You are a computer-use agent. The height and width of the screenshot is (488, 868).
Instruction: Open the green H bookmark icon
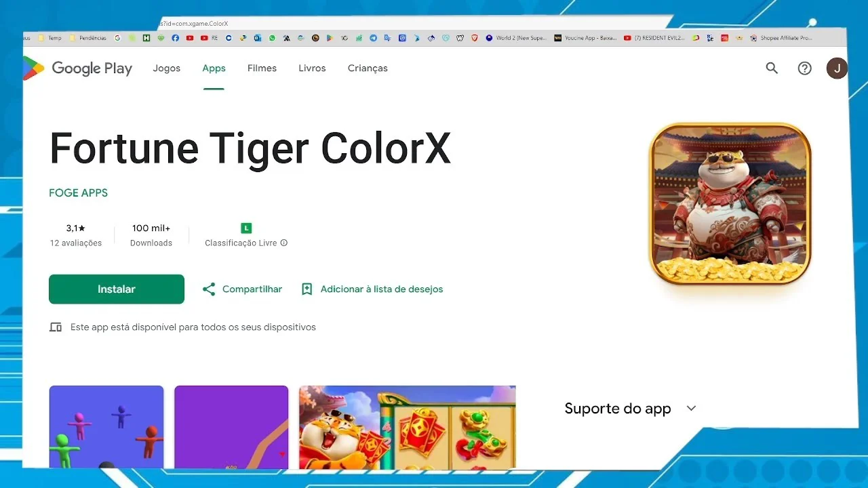146,38
